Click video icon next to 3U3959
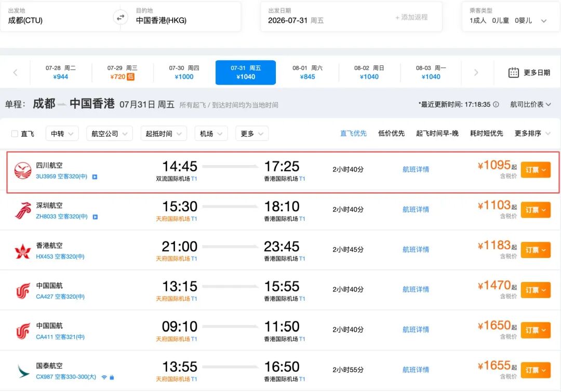The width and height of the screenshot is (561, 392). [95, 177]
